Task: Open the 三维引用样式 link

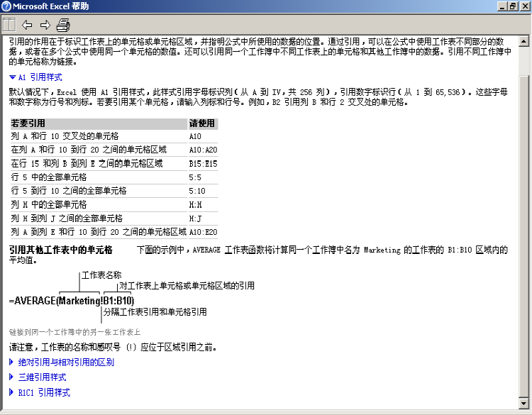Action: click(42, 377)
